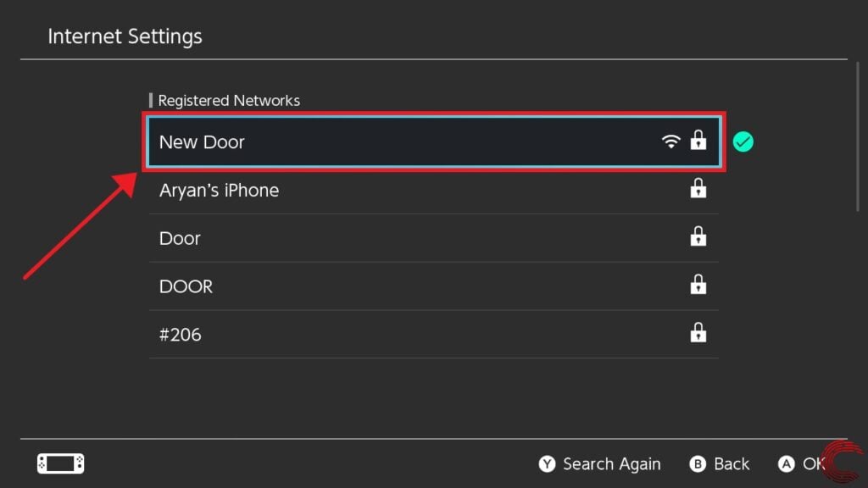Click the lock icon on New Door
This screenshot has width=868, height=488.
pos(698,141)
